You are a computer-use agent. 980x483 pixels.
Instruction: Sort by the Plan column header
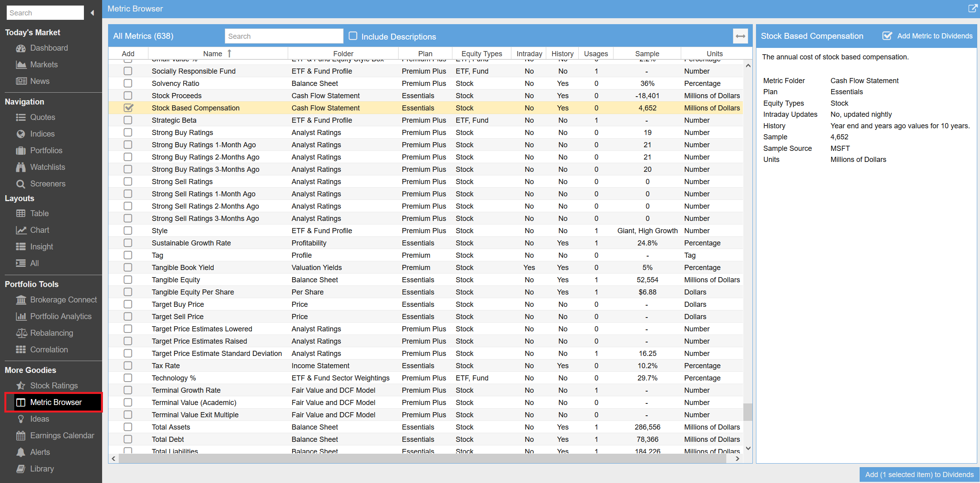click(425, 53)
